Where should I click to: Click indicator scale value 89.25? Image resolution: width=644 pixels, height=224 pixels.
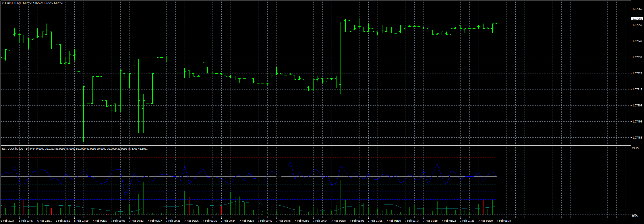[x=635, y=148]
